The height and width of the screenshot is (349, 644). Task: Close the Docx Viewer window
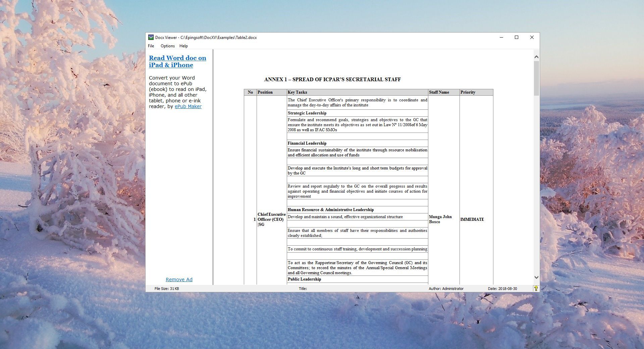click(532, 37)
